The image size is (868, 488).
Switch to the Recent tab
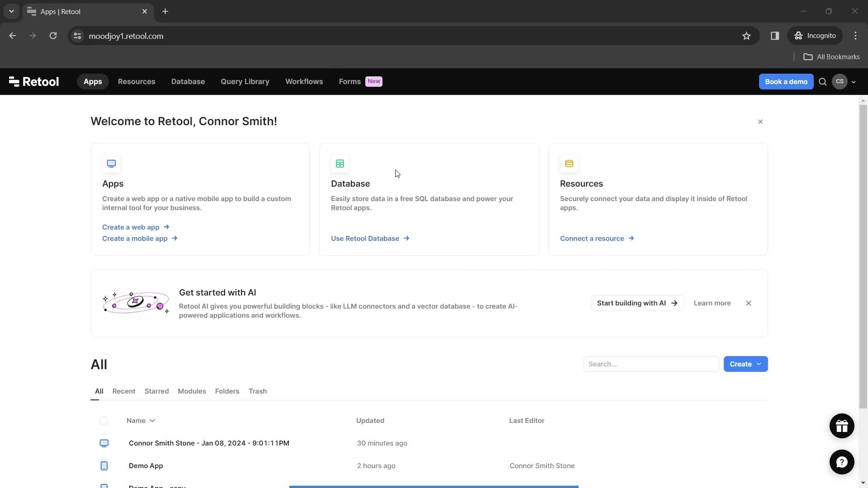(123, 391)
